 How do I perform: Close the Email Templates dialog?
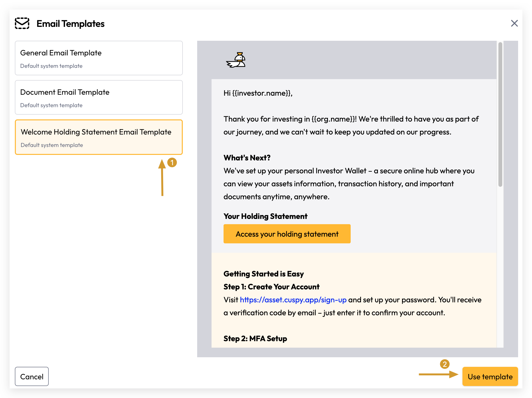pos(514,23)
